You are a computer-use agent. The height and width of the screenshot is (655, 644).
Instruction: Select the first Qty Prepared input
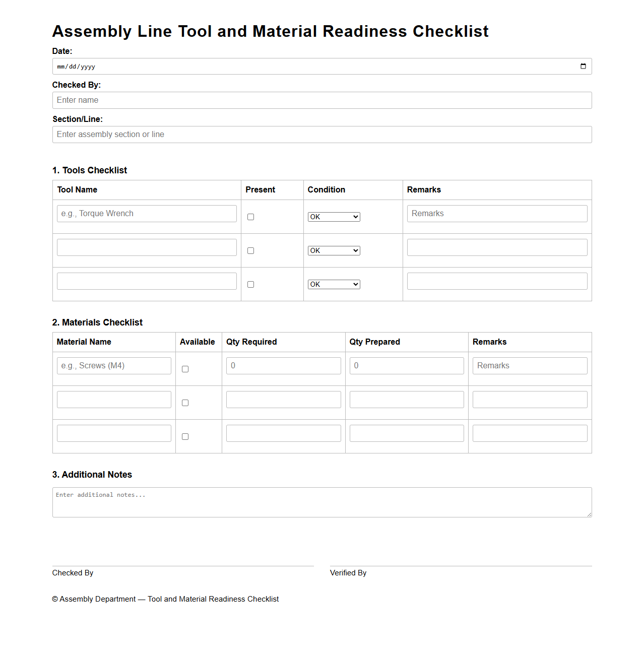coord(406,365)
